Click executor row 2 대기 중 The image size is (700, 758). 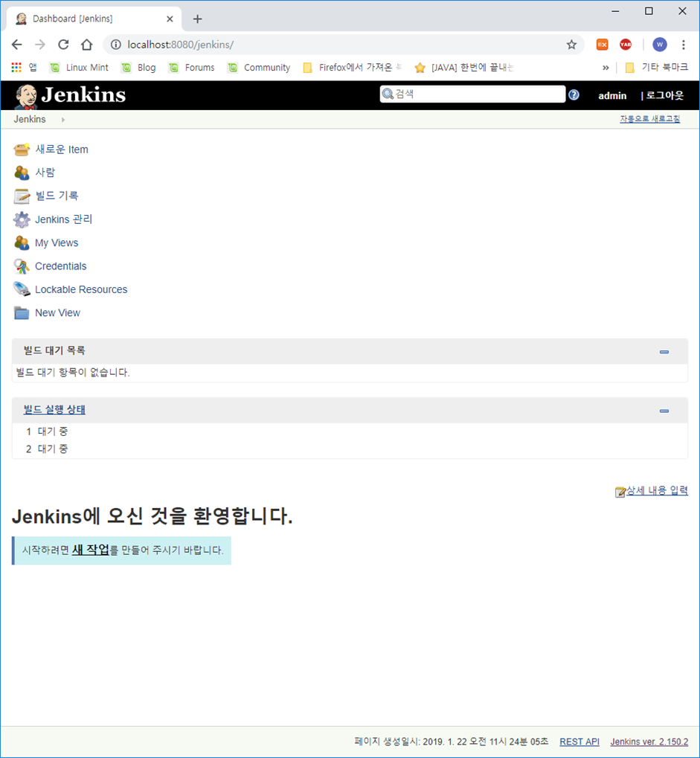[47, 449]
